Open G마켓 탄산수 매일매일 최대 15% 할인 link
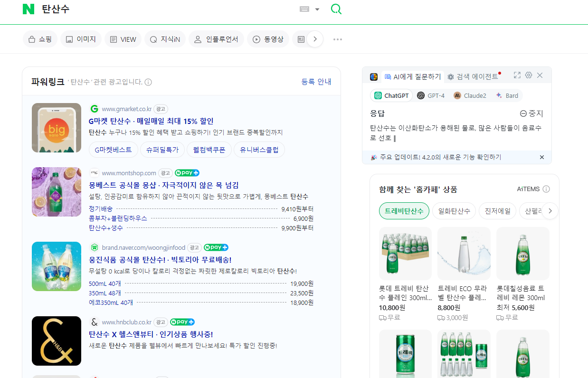588x378 pixels. click(x=151, y=121)
